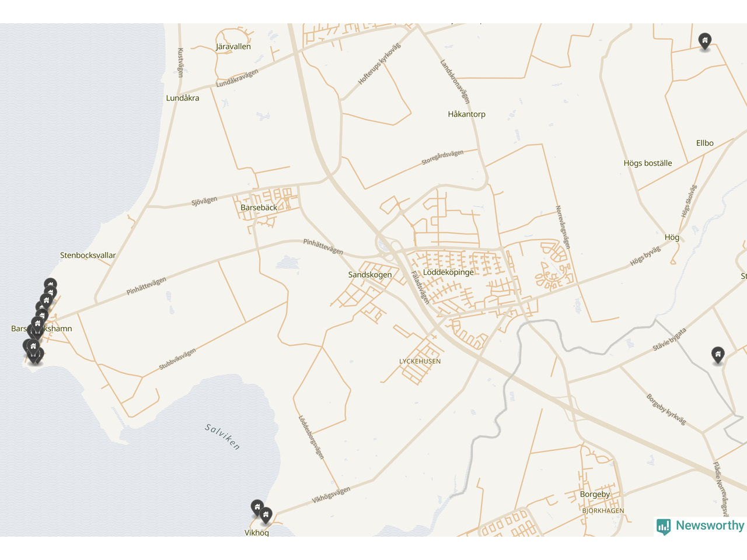Image resolution: width=747 pixels, height=560 pixels.
Task: Click the house marker north of Ellbo
Action: click(x=705, y=41)
